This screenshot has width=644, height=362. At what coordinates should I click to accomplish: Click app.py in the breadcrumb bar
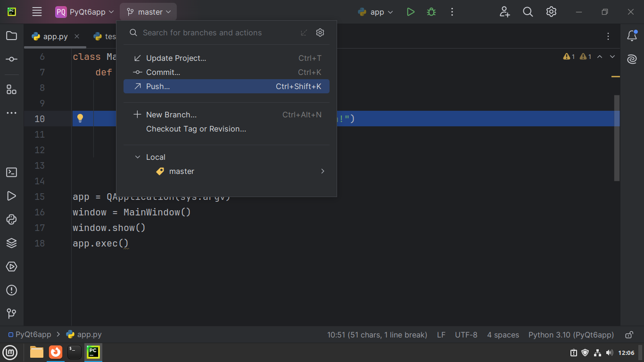coord(84,335)
